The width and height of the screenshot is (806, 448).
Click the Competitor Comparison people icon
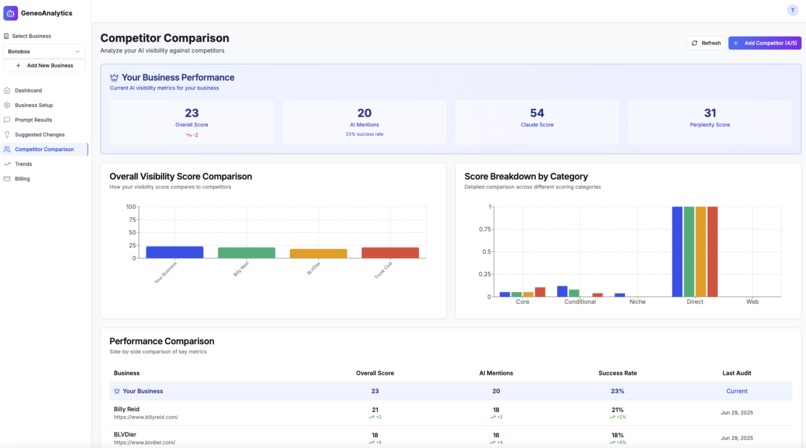click(7, 150)
